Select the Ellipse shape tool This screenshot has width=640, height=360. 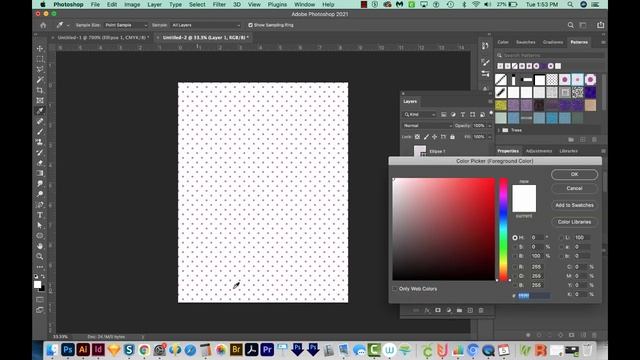pyautogui.click(x=40, y=236)
